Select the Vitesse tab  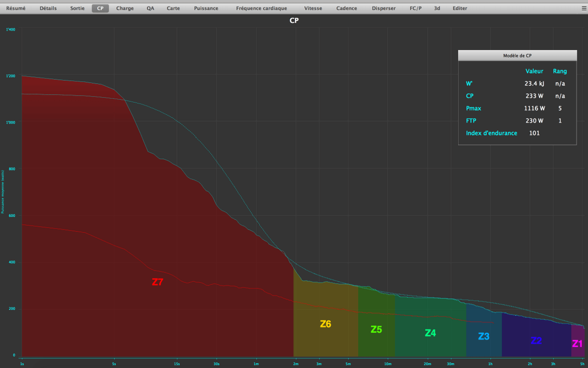click(x=313, y=8)
